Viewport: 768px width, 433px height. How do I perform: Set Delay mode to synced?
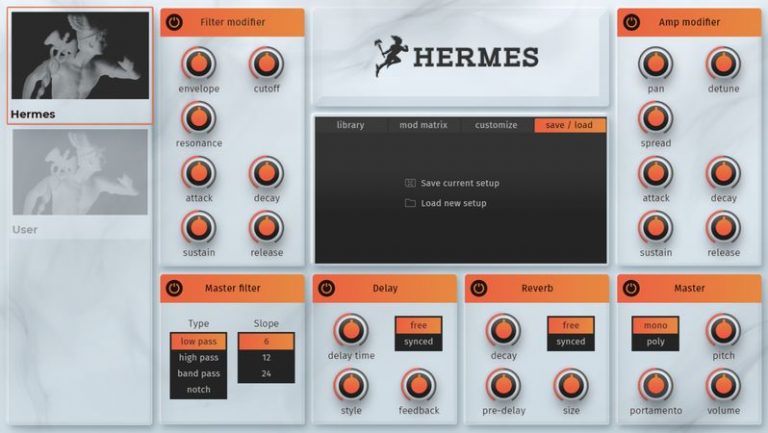pyautogui.click(x=418, y=342)
